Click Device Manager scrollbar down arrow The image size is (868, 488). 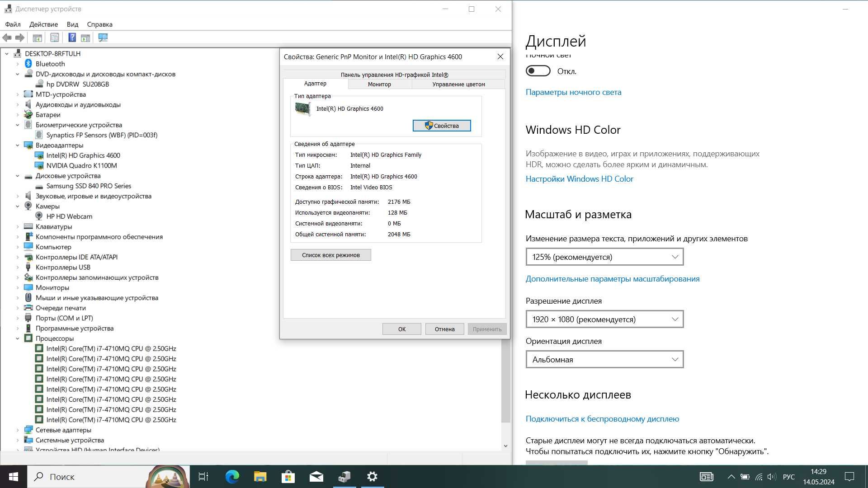tap(505, 446)
